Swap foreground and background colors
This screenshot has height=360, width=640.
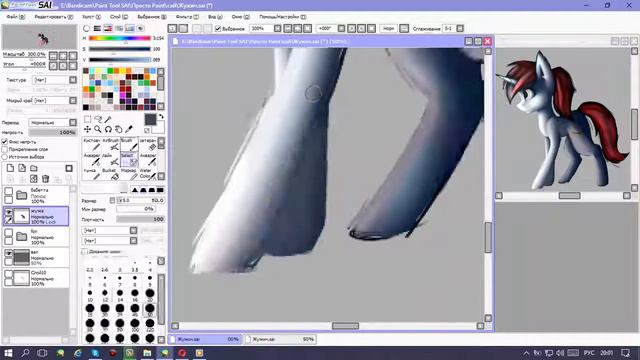161,117
